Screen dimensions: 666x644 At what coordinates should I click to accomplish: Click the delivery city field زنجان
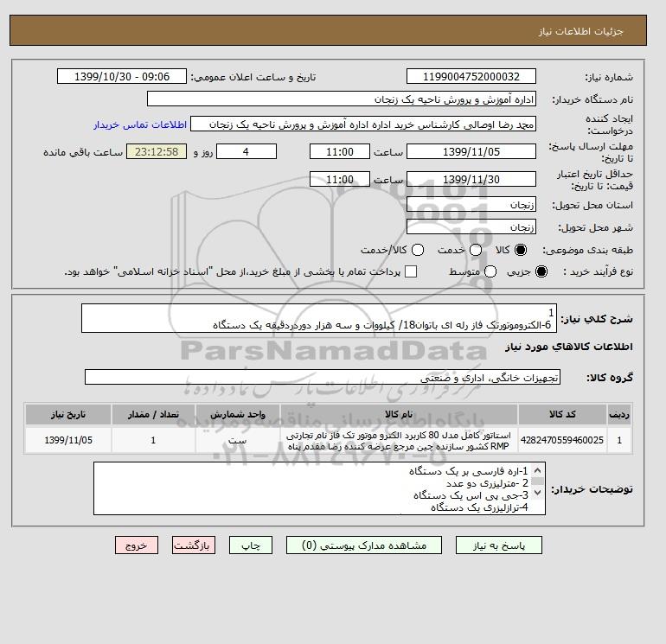click(x=471, y=227)
